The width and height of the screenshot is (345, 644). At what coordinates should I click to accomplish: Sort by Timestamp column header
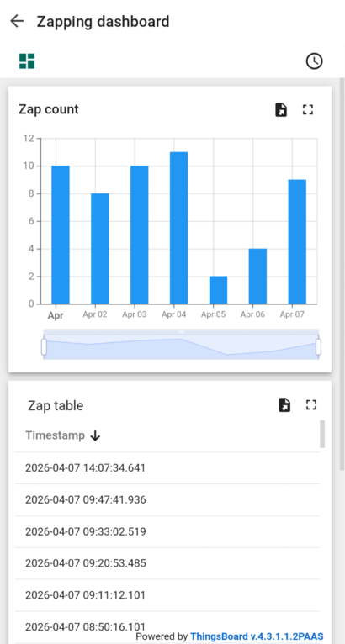click(x=55, y=435)
